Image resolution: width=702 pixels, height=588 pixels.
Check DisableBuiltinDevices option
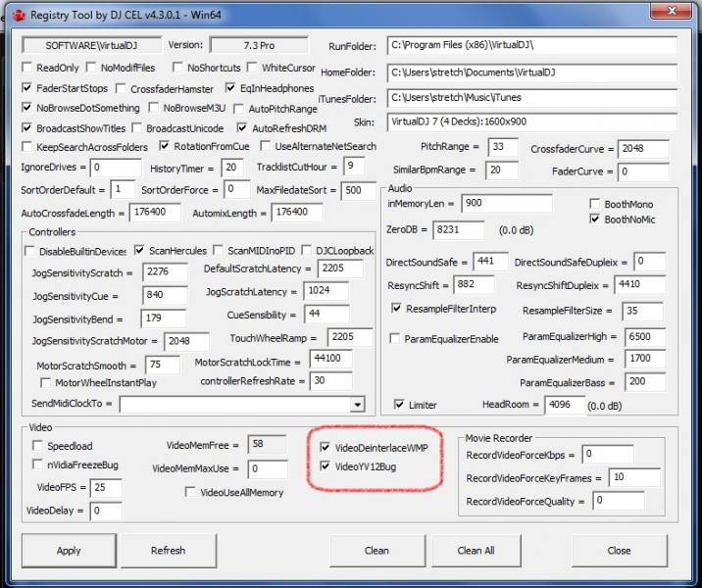click(x=29, y=251)
